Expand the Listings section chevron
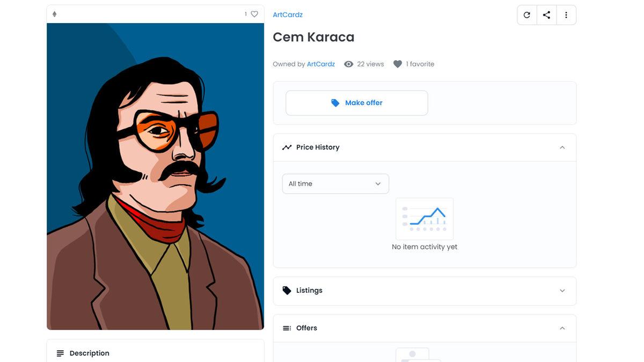Screen dimensions: 644x362 tap(562, 291)
